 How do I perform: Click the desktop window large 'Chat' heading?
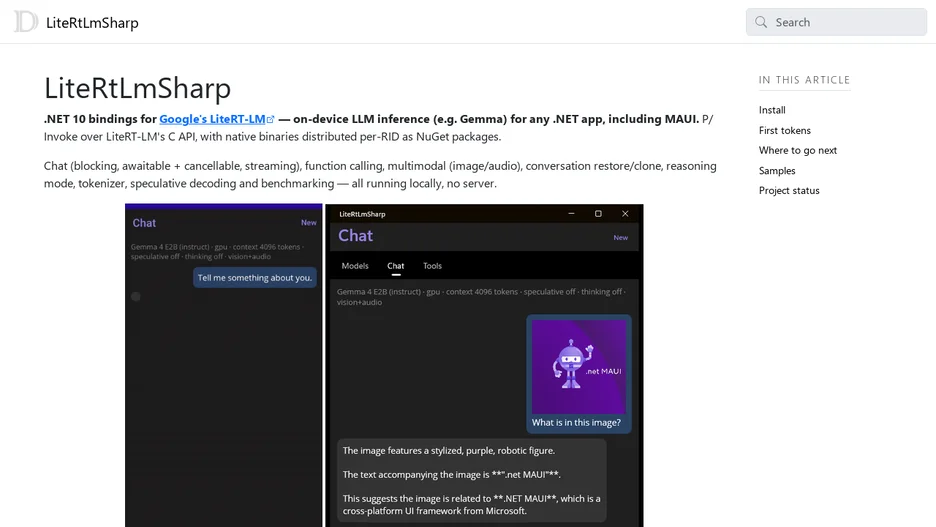pos(355,236)
